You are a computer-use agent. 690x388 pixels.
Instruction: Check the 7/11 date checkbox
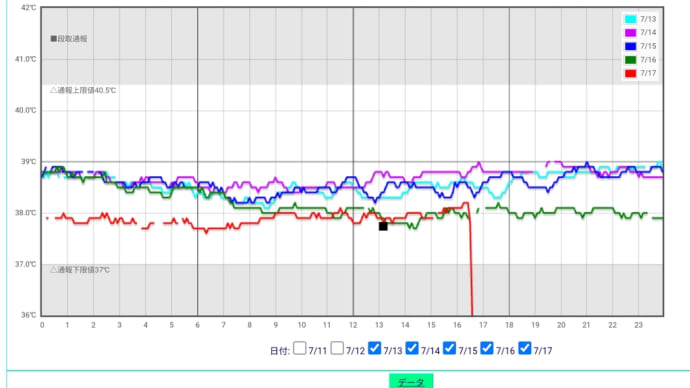pyautogui.click(x=300, y=348)
